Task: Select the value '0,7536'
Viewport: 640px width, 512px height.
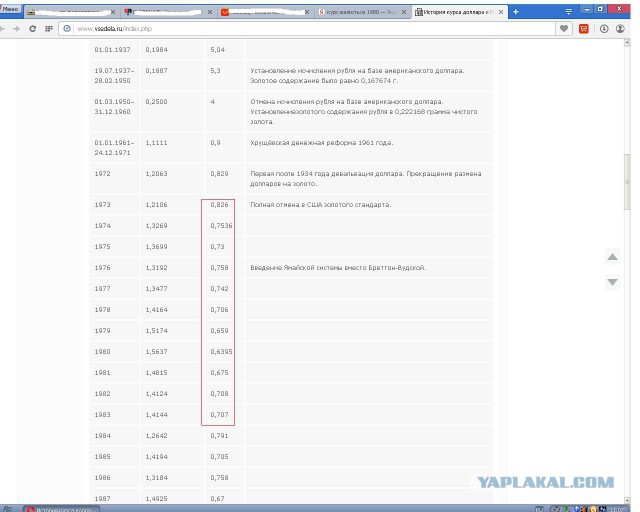Action: 221,226
